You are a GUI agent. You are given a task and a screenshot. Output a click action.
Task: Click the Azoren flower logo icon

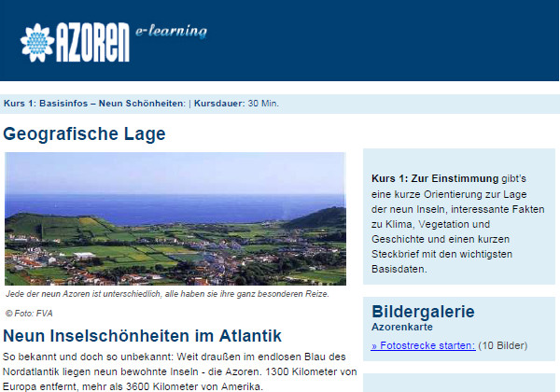[37, 43]
